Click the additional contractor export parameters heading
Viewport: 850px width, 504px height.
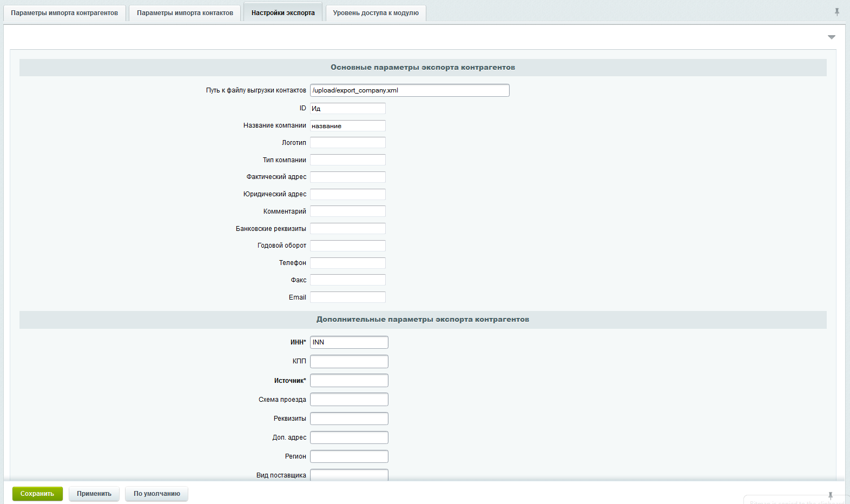point(423,320)
